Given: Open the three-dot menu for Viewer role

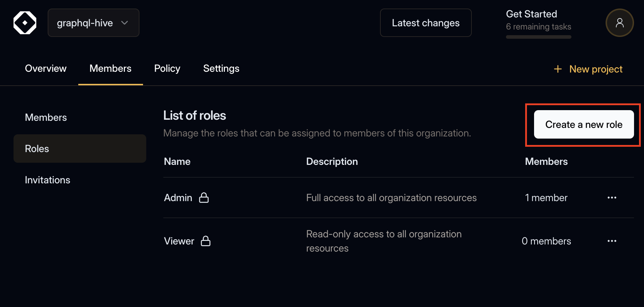Looking at the screenshot, I should click(x=612, y=241).
